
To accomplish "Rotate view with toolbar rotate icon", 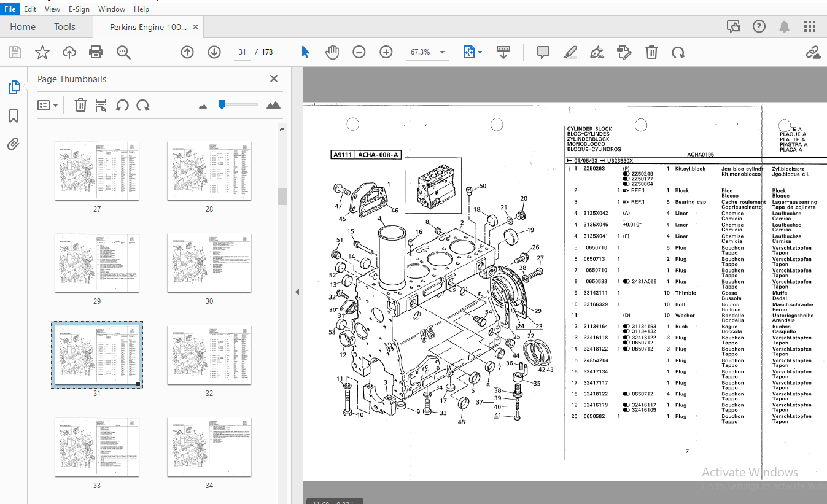I will click(x=678, y=52).
